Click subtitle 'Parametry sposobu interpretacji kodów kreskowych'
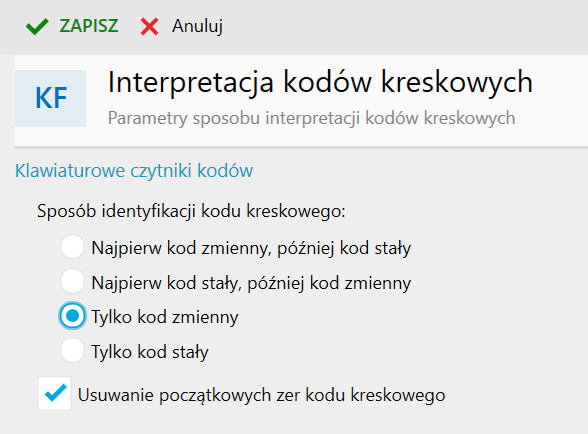 311,119
